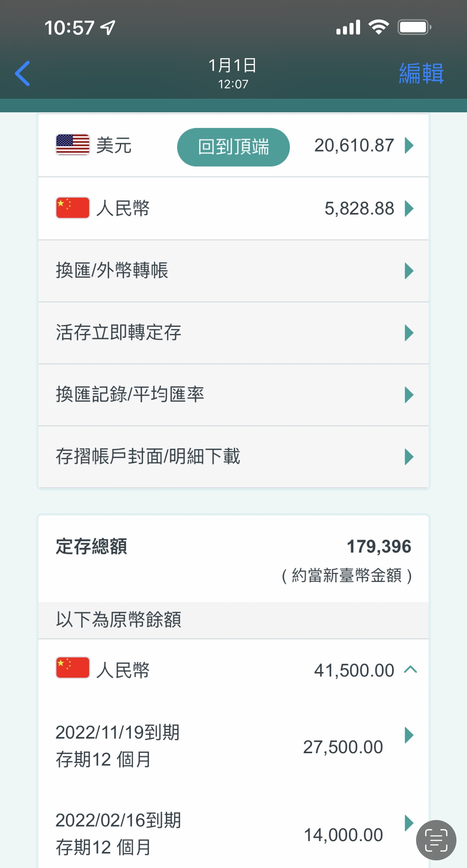Tap the location arrow in status bar
Viewport: 467px width, 868px height.
pos(108,28)
